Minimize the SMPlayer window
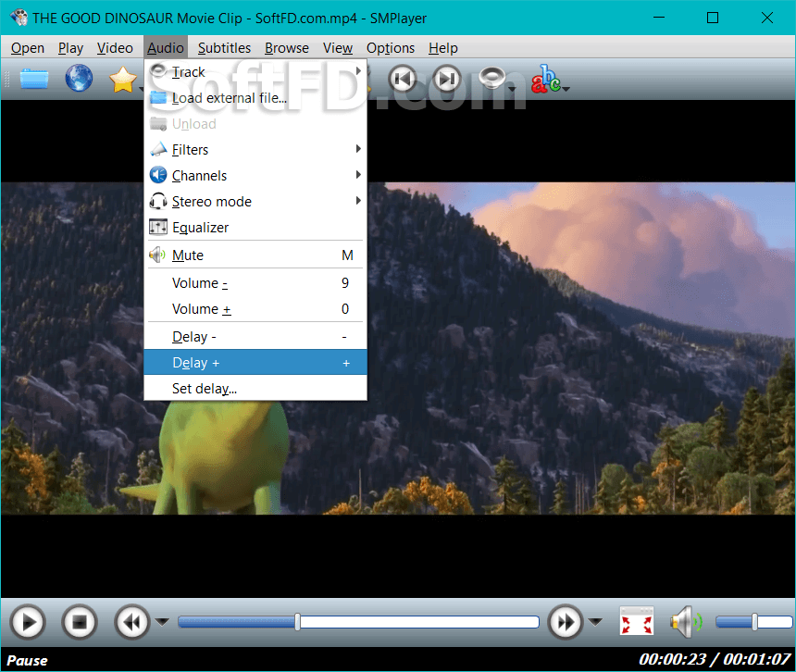The height and width of the screenshot is (672, 796). 659,18
